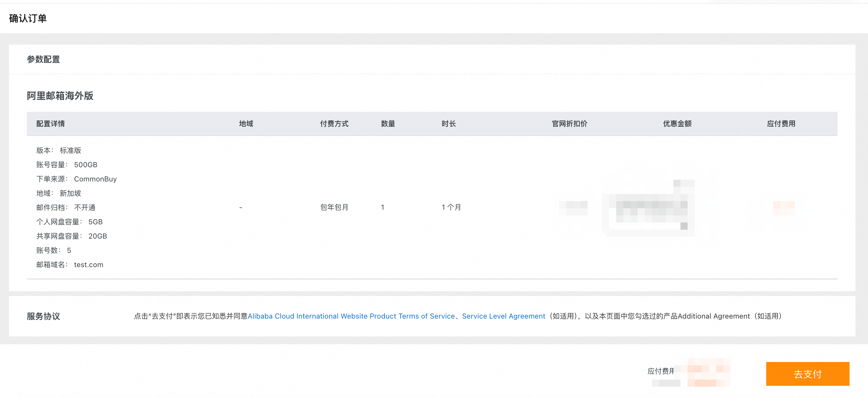Viewport: 868px width, 398px height.
Task: Click the 地域 column header
Action: point(246,123)
